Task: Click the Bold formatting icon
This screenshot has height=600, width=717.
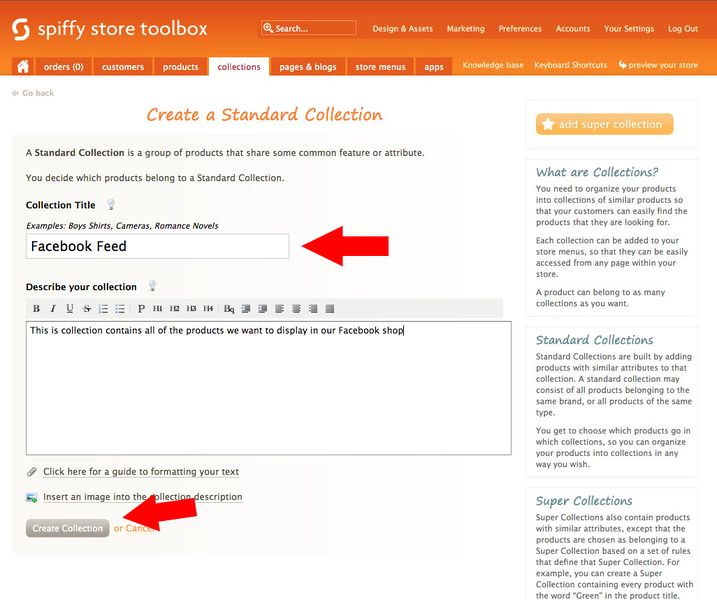Action: click(36, 308)
